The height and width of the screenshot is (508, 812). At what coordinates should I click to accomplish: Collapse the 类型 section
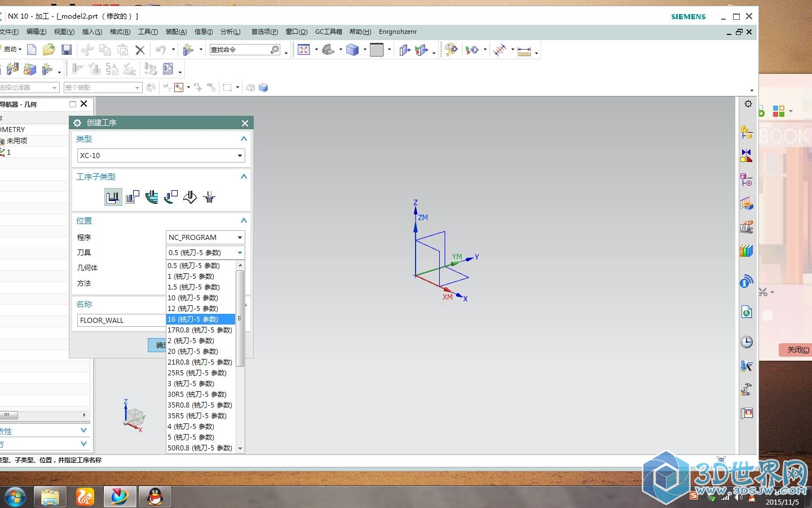pyautogui.click(x=244, y=138)
